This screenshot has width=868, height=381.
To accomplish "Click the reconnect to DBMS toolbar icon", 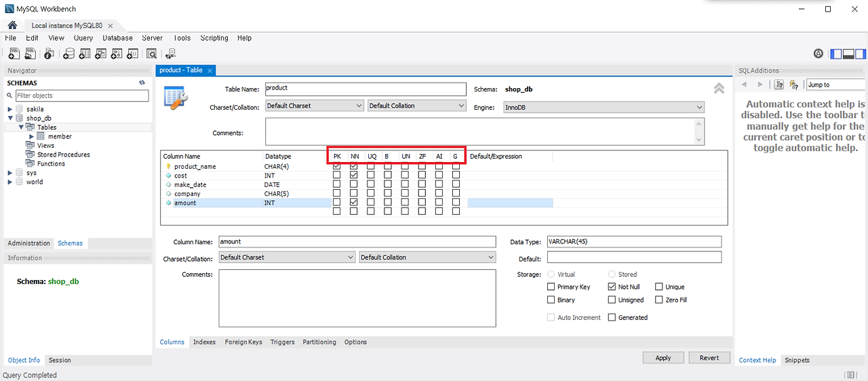I will 170,54.
